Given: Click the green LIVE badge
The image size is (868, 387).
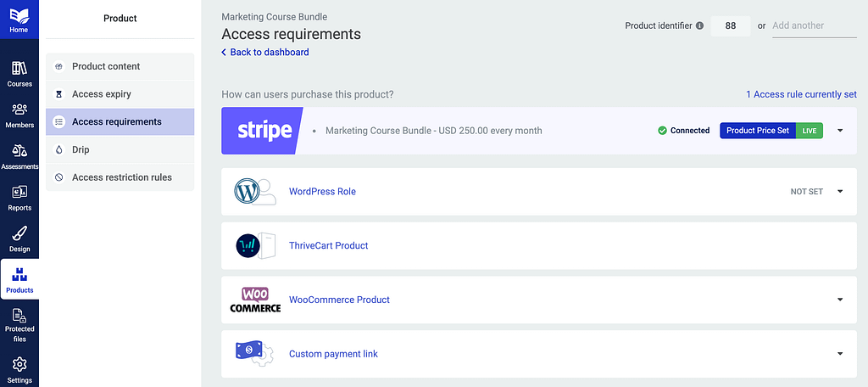Looking at the screenshot, I should coord(810,131).
